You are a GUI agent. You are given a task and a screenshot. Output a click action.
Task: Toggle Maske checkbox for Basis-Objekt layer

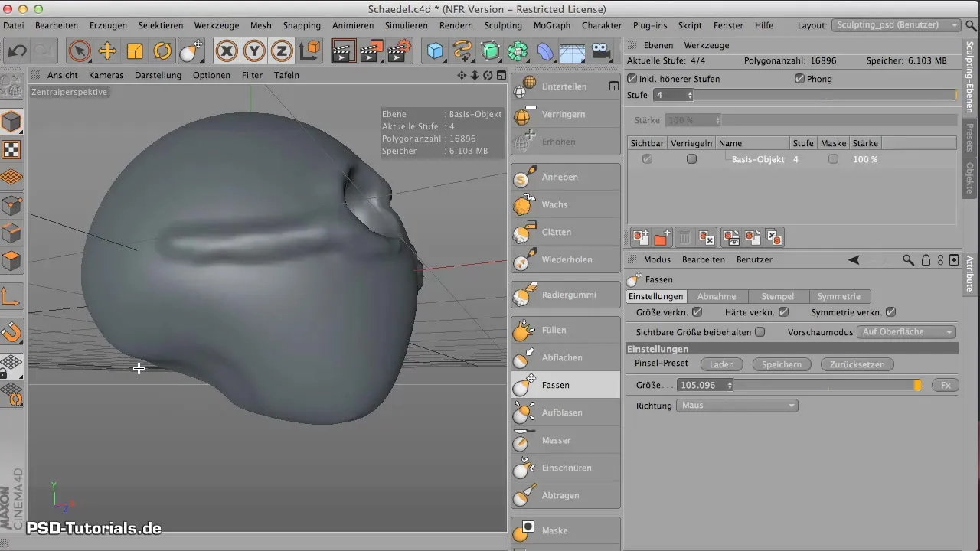(x=833, y=159)
